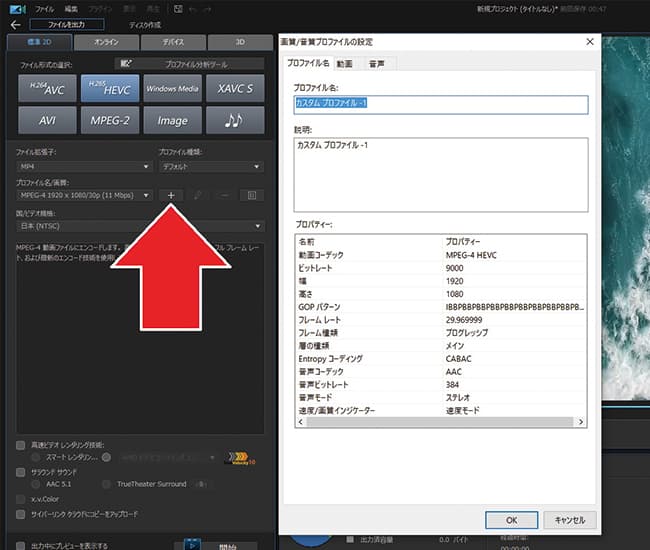Click the minus delete profile icon
This screenshot has width=650, height=550.
[225, 195]
